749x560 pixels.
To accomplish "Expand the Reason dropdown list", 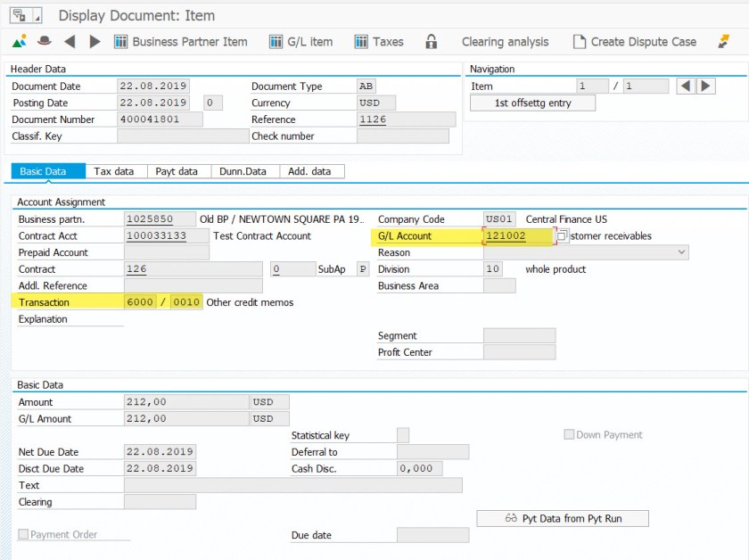I will tap(681, 252).
